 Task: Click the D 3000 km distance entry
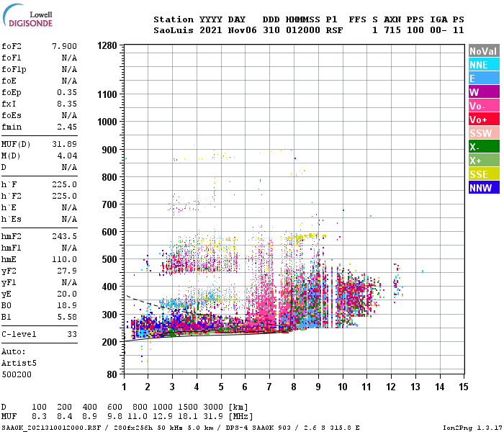(x=213, y=408)
